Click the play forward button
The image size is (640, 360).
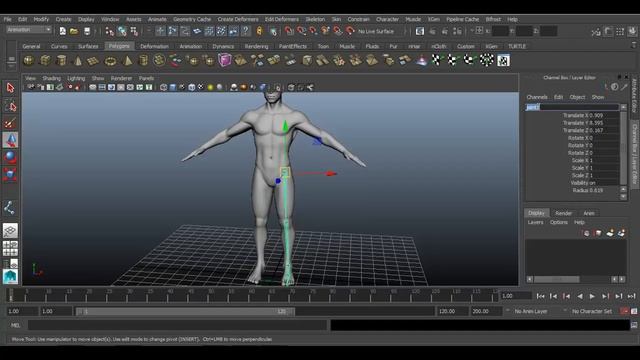[x=592, y=296]
